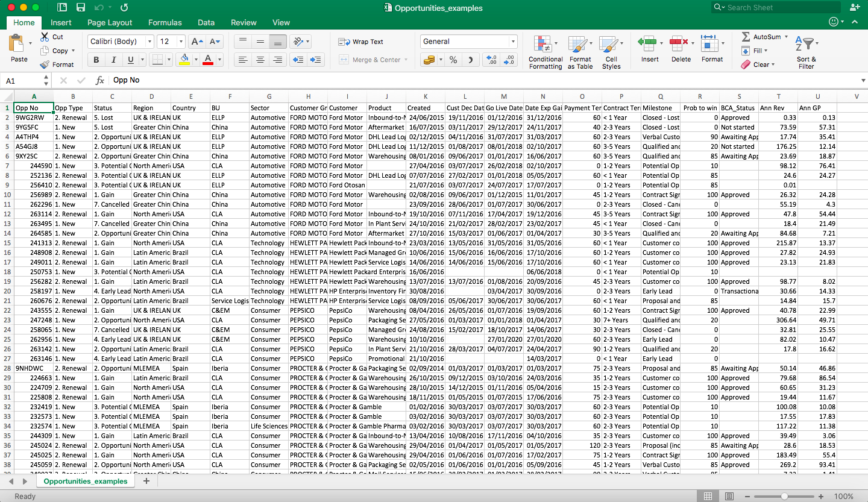Click the Search Sheet field
The image size is (868, 502).
point(776,8)
